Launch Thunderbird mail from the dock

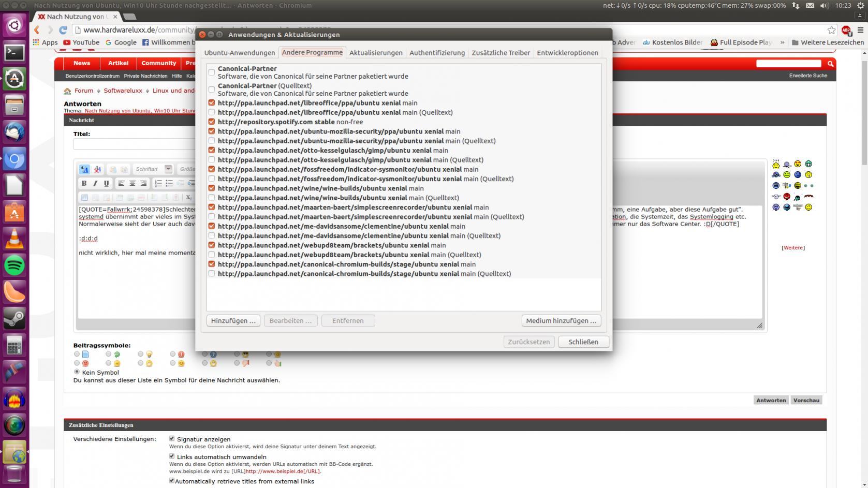pos(14,132)
